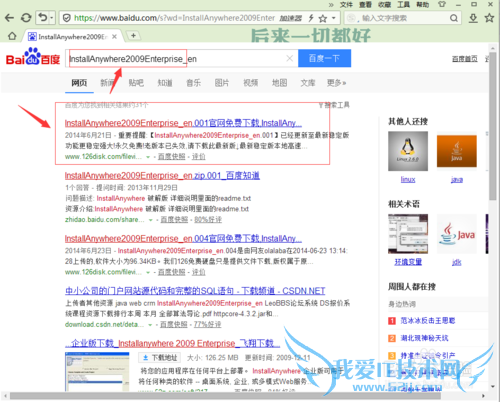The image size is (500, 402).
Task: Click the 下载地址 download button
Action: point(160,358)
